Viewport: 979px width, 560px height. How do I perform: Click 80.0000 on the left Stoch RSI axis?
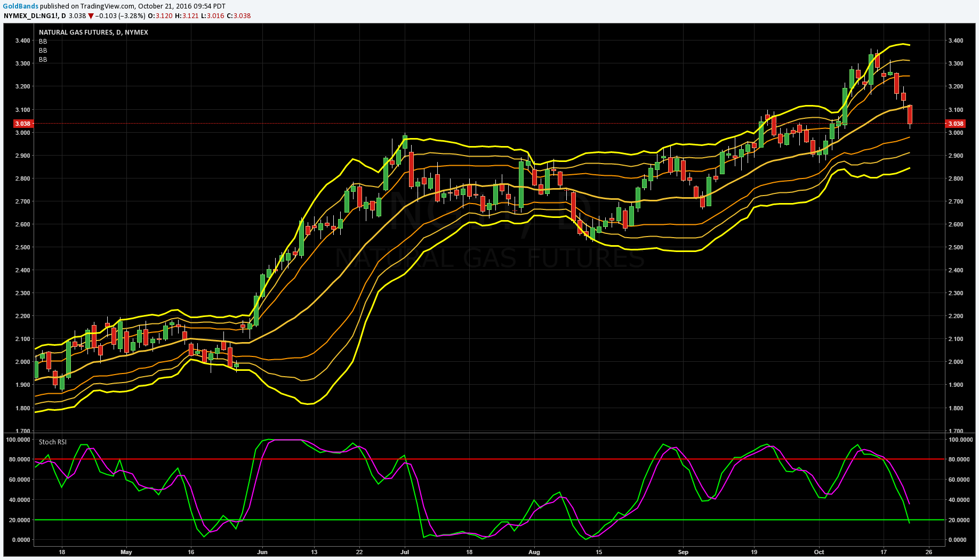click(x=19, y=459)
